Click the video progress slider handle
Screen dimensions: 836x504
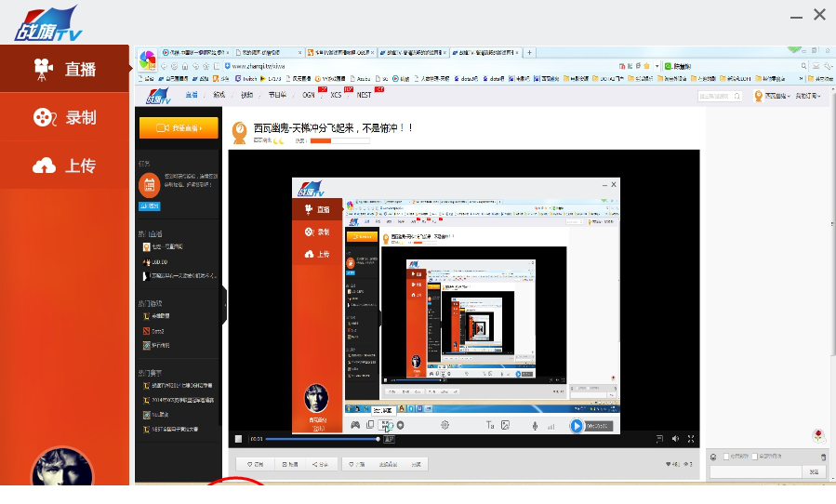[x=378, y=439]
